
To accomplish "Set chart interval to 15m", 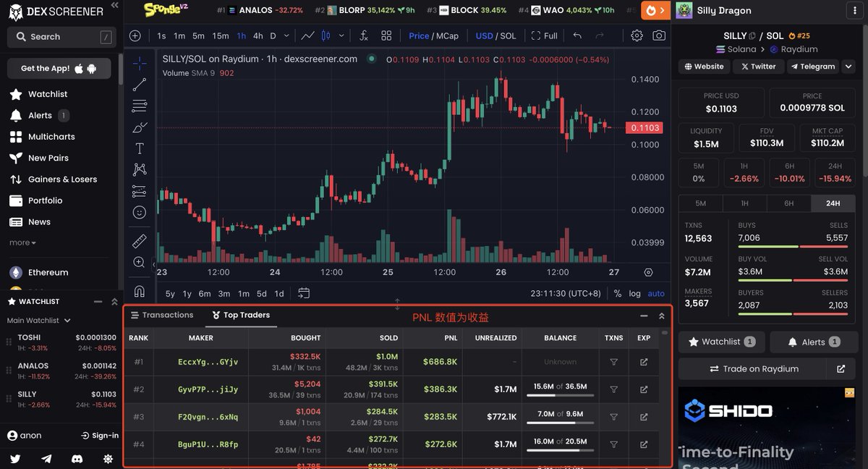I will tap(221, 35).
